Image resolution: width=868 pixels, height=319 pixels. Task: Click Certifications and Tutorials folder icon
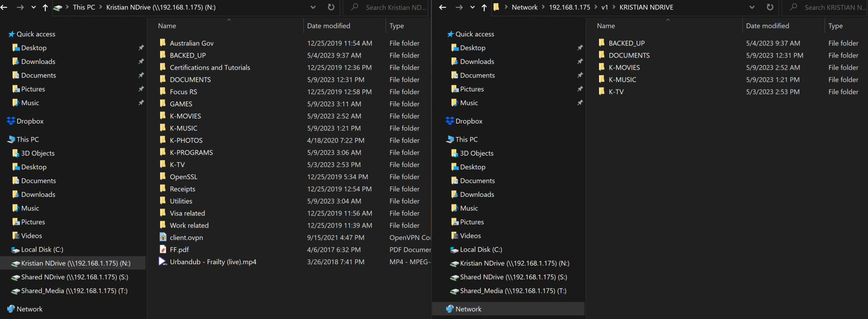pos(163,67)
